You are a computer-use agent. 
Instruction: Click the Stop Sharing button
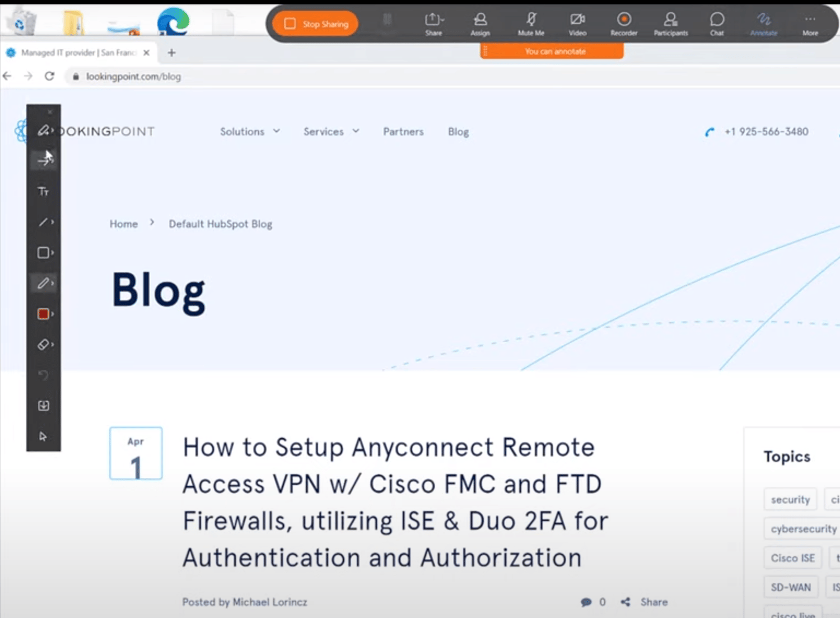coord(315,24)
